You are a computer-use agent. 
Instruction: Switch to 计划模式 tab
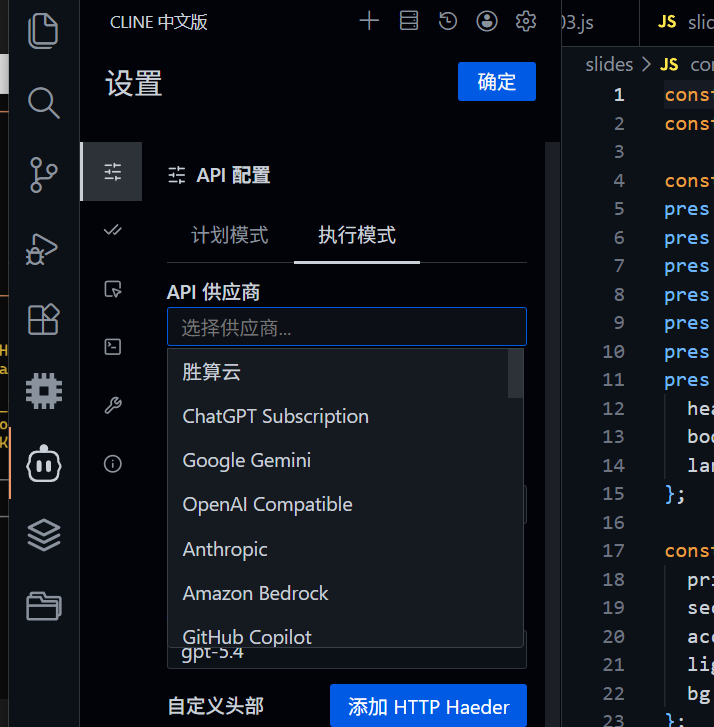click(x=230, y=236)
